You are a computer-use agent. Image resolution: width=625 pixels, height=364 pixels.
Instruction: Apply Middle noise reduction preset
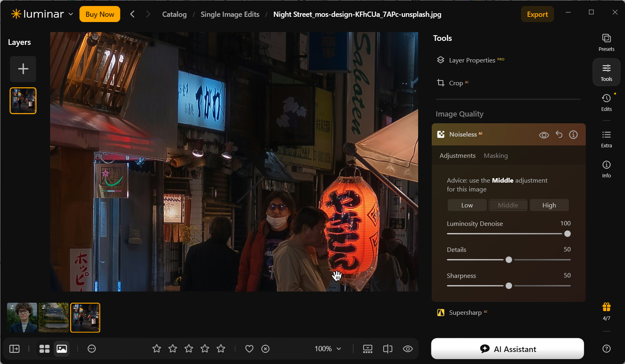508,205
